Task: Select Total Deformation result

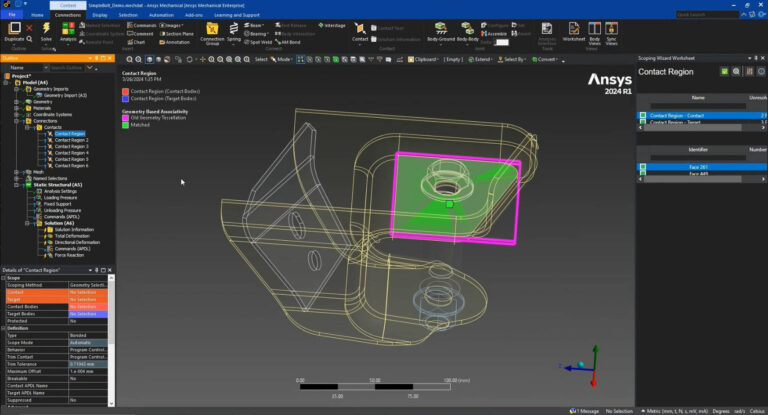Action: tap(72, 236)
